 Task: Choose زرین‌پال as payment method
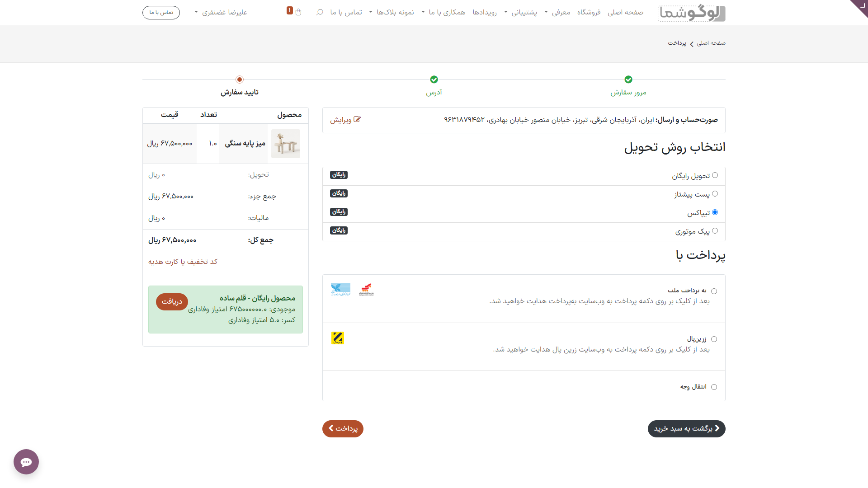[714, 339]
